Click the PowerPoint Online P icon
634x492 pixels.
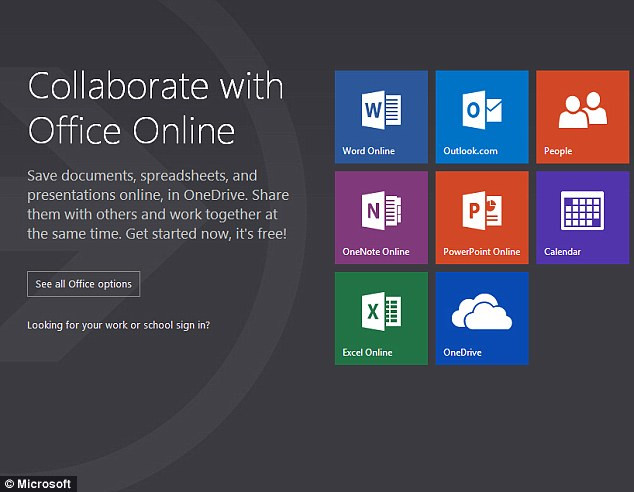481,211
